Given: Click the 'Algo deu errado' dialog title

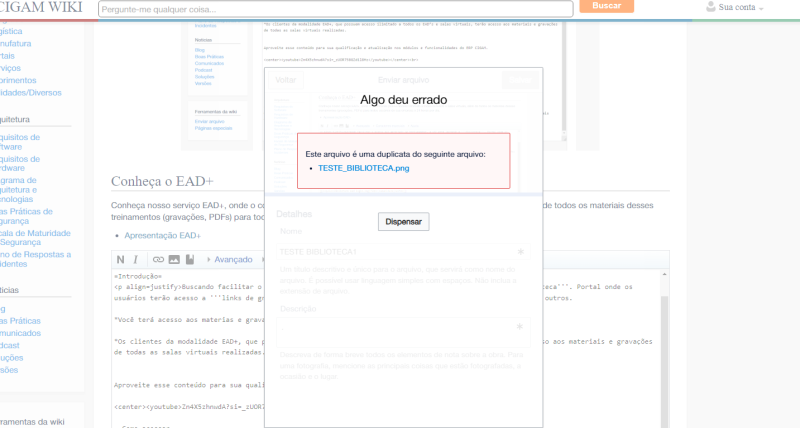Looking at the screenshot, I should click(404, 99).
